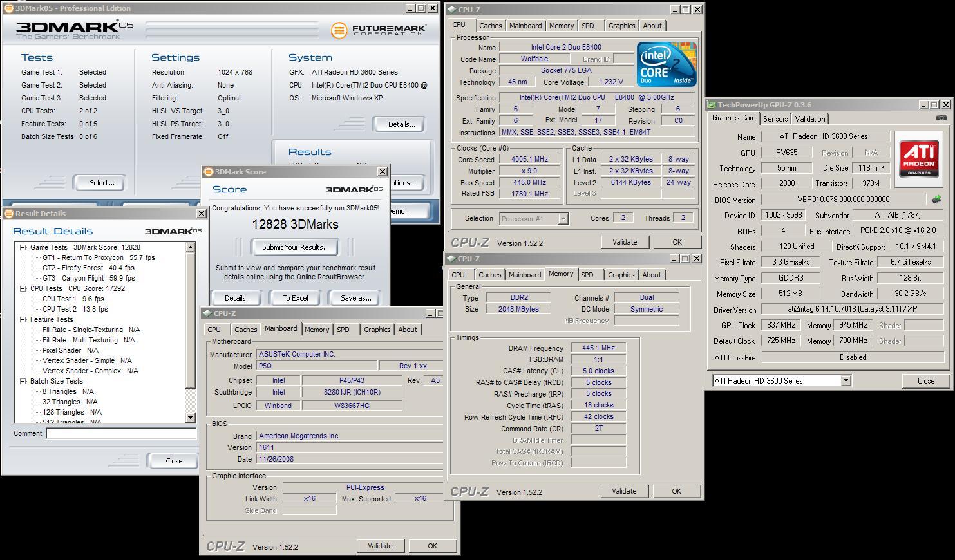Select GT2 - Firefly Forest result
The width and height of the screenshot is (955, 560).
(x=88, y=268)
